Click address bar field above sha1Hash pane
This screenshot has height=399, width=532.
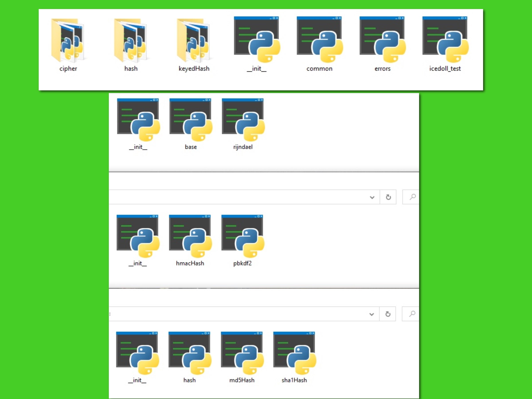(244, 314)
